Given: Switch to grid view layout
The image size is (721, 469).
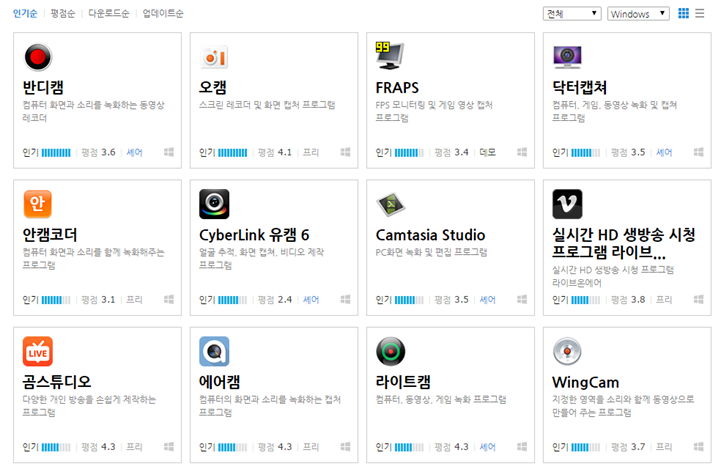Looking at the screenshot, I should [x=683, y=13].
